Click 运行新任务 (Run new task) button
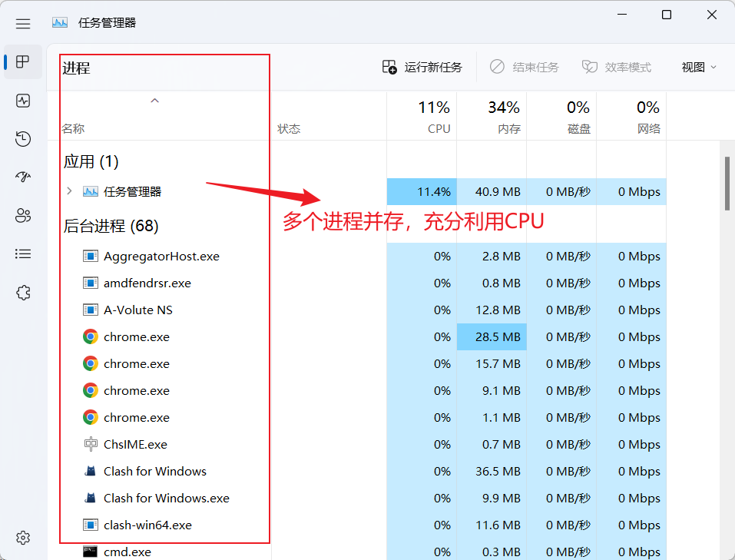 [x=422, y=67]
